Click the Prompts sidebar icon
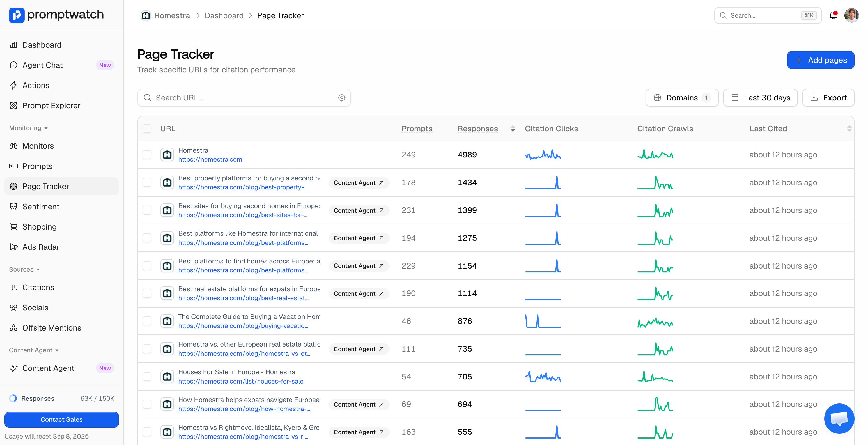Viewport: 868px width, 445px height. click(x=13, y=166)
